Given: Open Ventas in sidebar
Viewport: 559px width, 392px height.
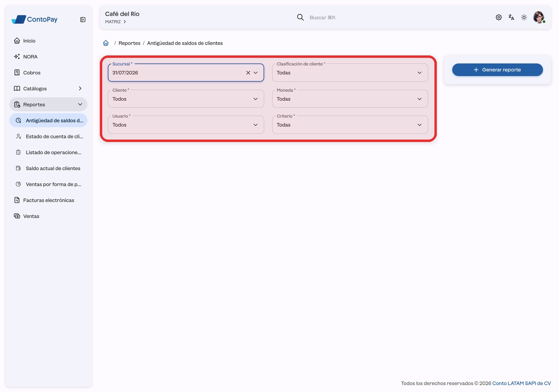Looking at the screenshot, I should (x=48, y=216).
